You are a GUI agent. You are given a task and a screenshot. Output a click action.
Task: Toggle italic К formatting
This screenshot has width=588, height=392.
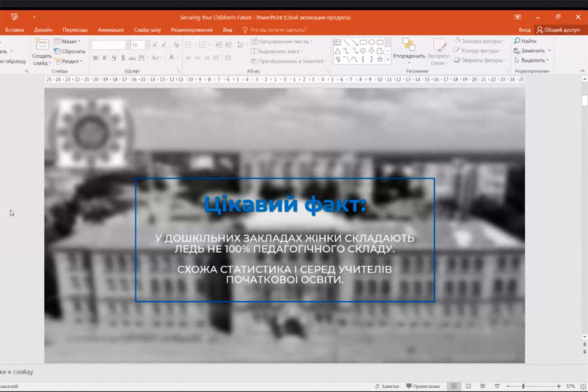pyautogui.click(x=105, y=57)
